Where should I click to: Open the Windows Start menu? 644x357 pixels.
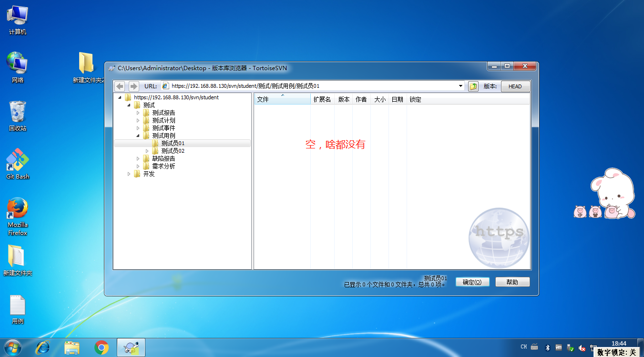[x=12, y=347]
